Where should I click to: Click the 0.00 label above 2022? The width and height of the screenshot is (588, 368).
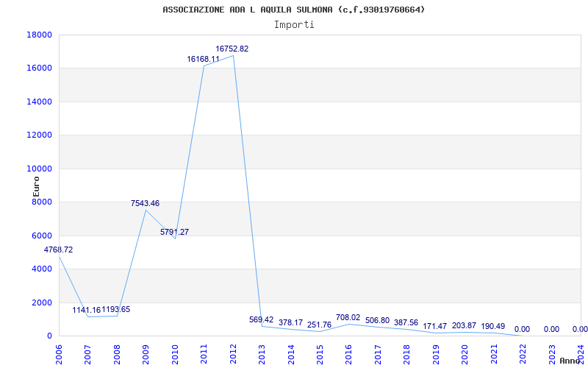click(x=522, y=329)
